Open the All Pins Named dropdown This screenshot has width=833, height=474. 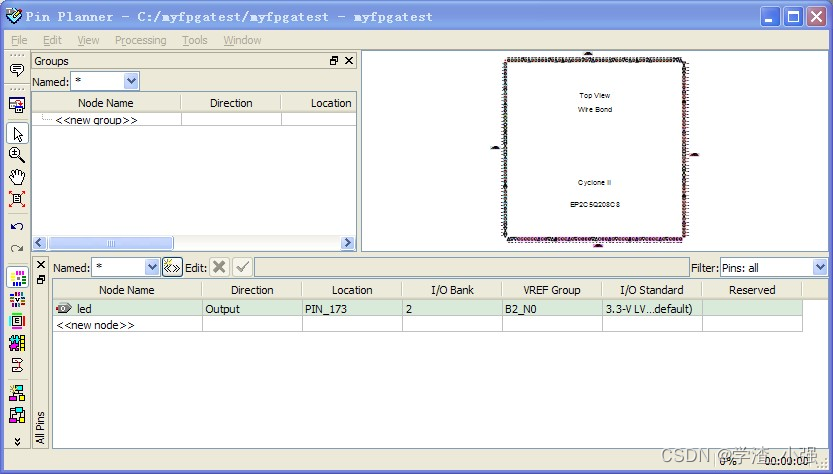[x=152, y=267]
